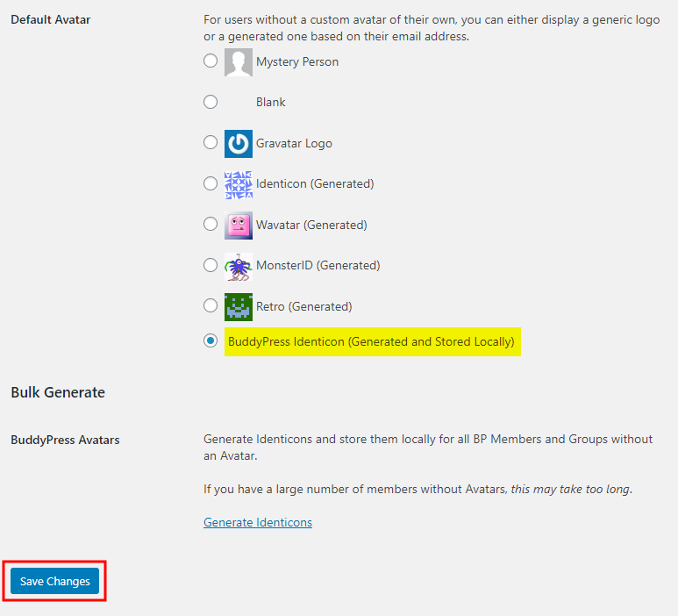Select the Gravatar Logo radio button
Viewport: 678px width, 616px height.
211,142
